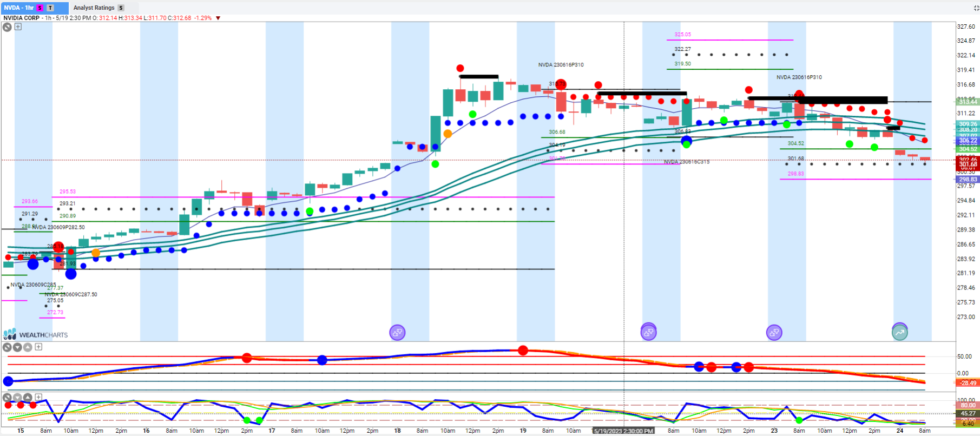980x436 pixels.
Task: Click the NVIDIA CORP symbol title
Action: 22,18
